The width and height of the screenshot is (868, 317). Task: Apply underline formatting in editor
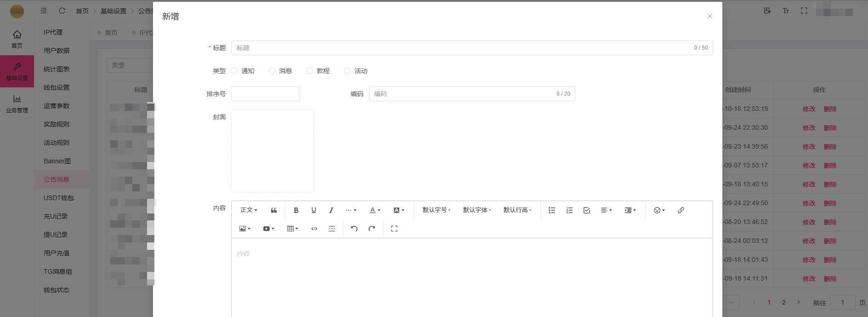(x=313, y=210)
